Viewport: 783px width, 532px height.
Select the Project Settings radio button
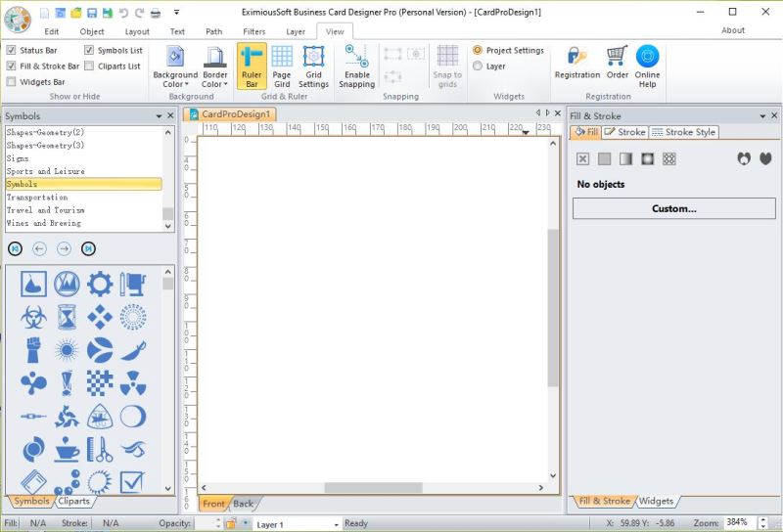pyautogui.click(x=478, y=51)
